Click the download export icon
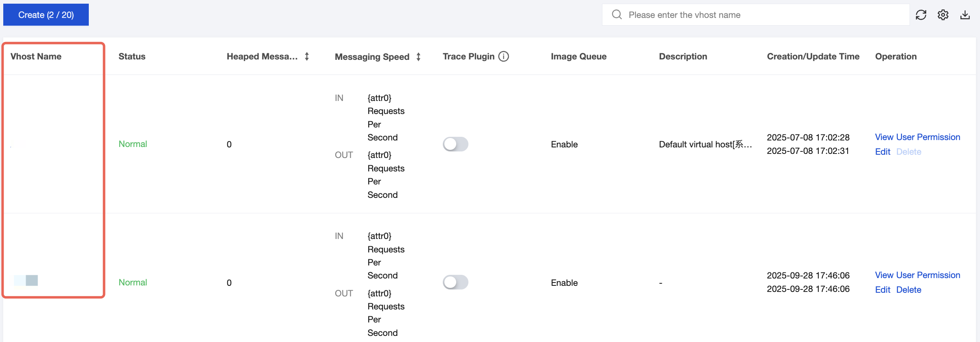980x342 pixels. (x=965, y=15)
